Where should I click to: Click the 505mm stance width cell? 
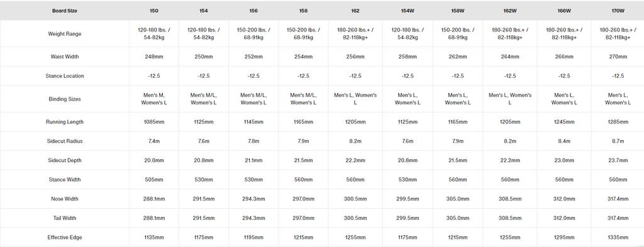154,180
